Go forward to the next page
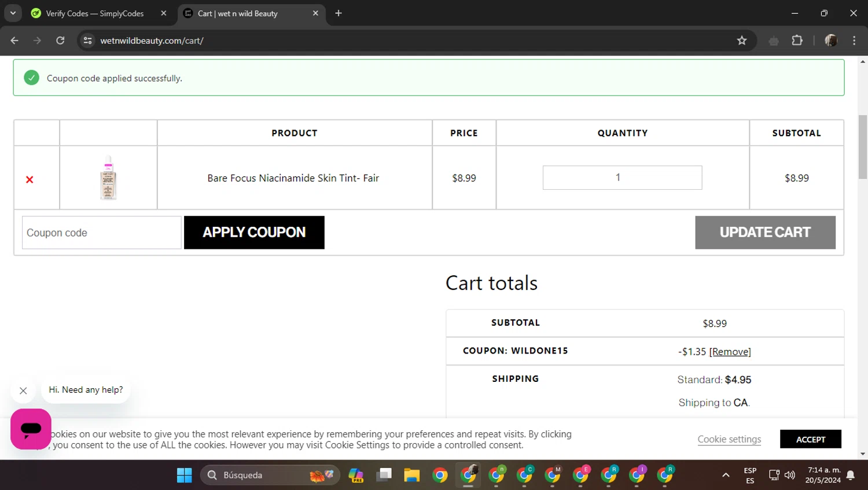Screen dimensions: 868x490 tap(37, 40)
